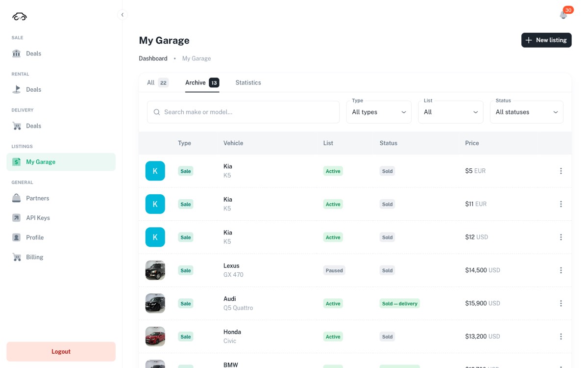Open the Lexus GX 470 photo thumbnail
This screenshot has width=588, height=368.
(155, 270)
